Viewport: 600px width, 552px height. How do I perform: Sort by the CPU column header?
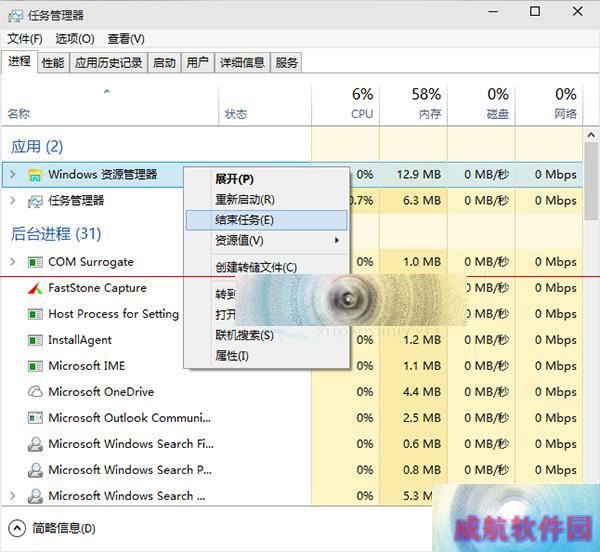pos(362,114)
